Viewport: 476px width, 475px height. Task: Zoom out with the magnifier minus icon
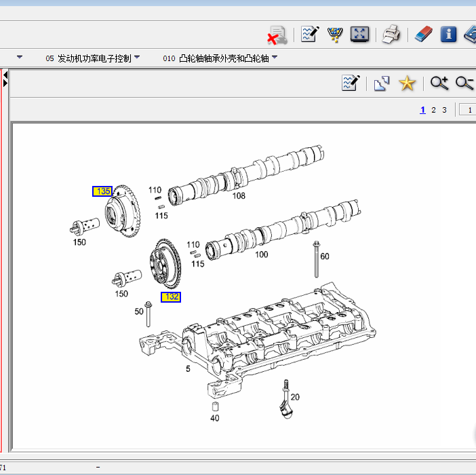464,83
